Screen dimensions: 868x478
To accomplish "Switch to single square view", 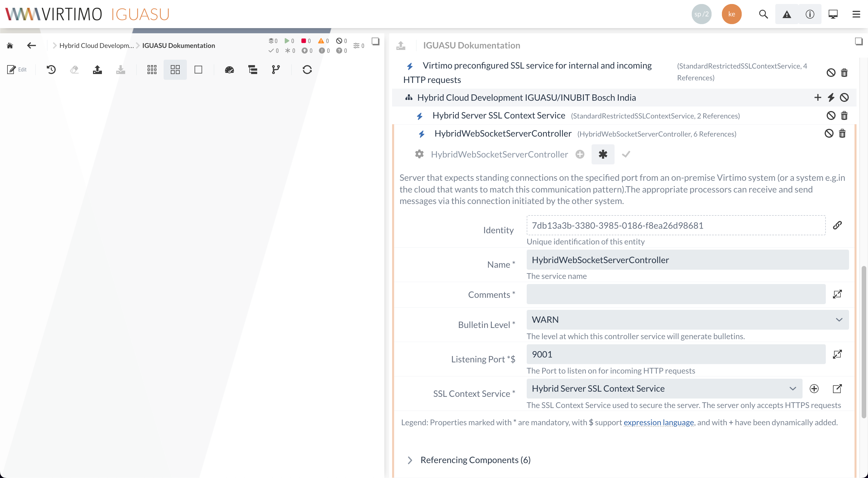I will pyautogui.click(x=198, y=70).
